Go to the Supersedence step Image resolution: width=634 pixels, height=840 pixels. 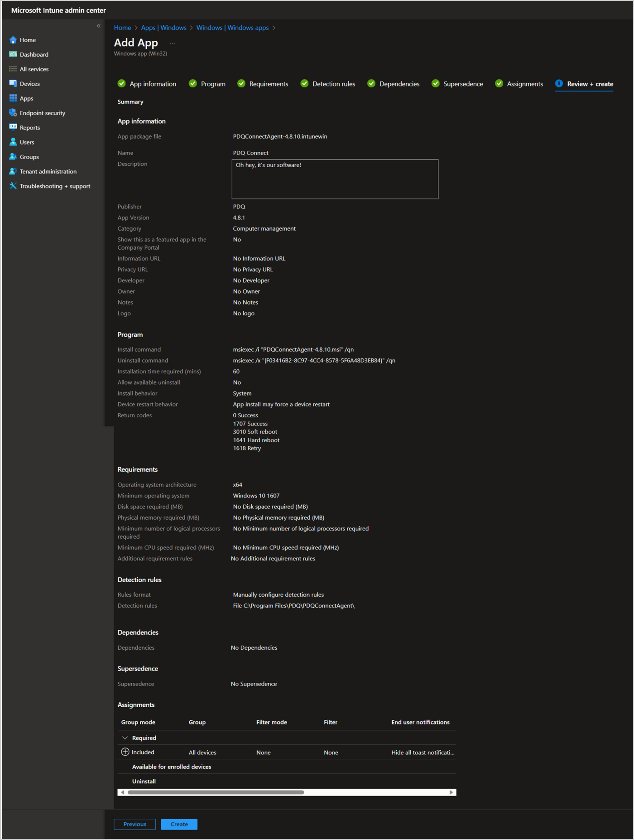[x=463, y=84]
